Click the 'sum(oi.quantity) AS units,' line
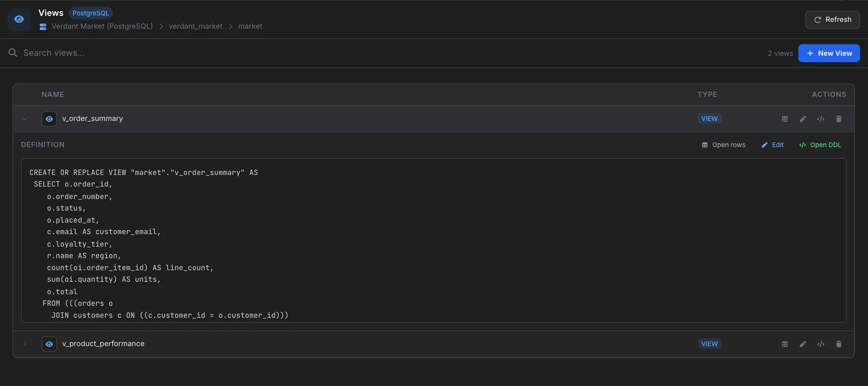Screen dimensions: 868x386 [x=104, y=279]
